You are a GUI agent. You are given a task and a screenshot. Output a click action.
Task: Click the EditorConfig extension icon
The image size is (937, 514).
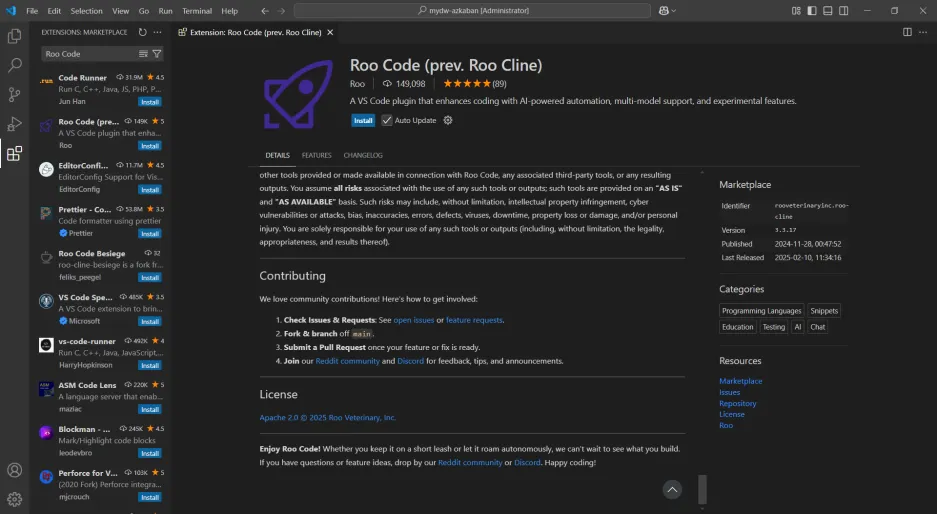pos(46,169)
